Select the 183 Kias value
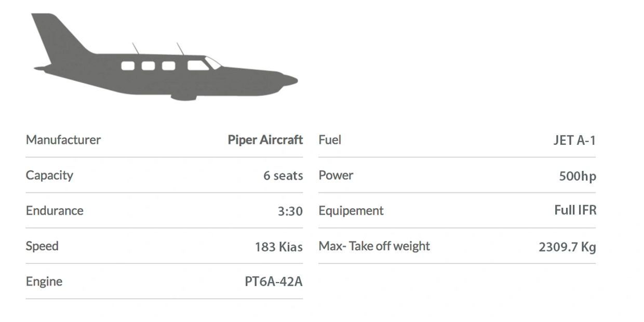Viewport: 644px width, 322px height. coord(278,246)
